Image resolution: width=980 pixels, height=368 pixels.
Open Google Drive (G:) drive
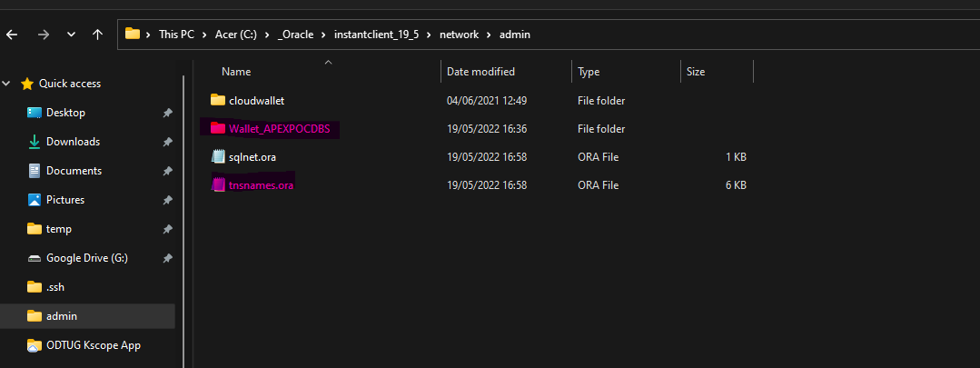pyautogui.click(x=86, y=258)
